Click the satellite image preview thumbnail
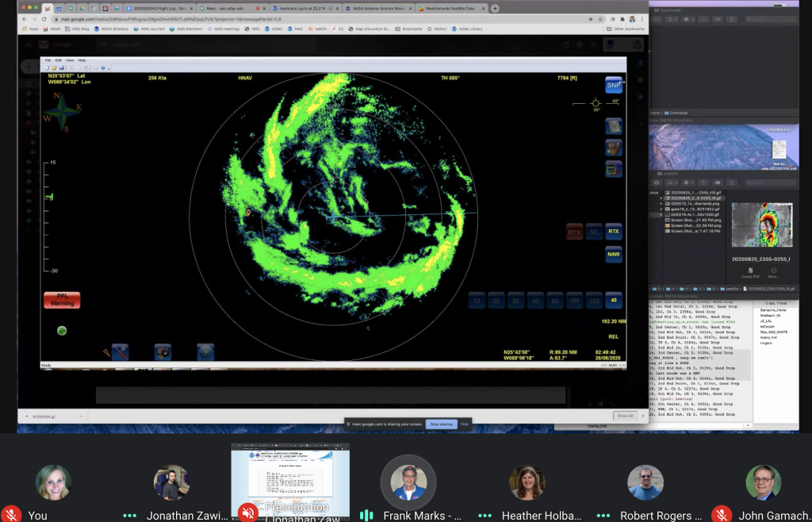 coord(762,225)
